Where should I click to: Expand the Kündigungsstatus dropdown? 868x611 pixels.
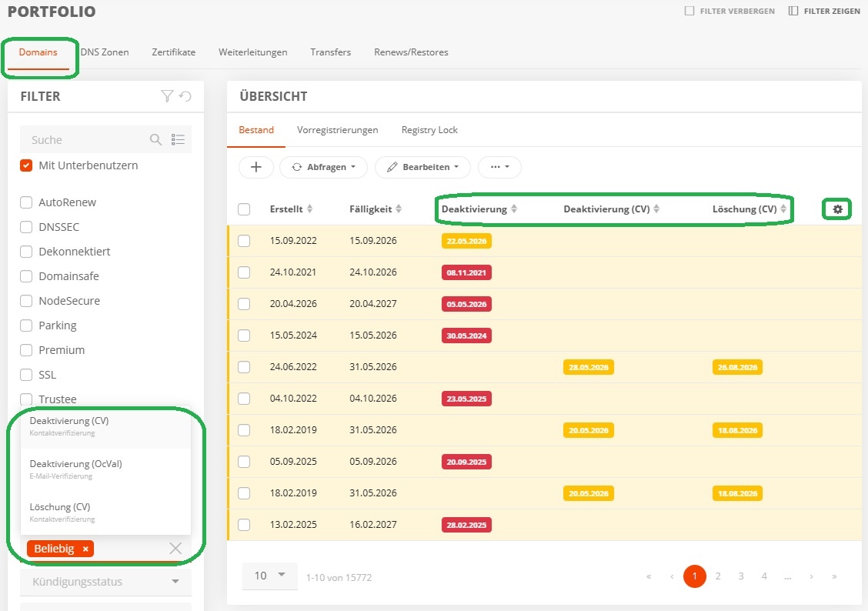click(105, 582)
